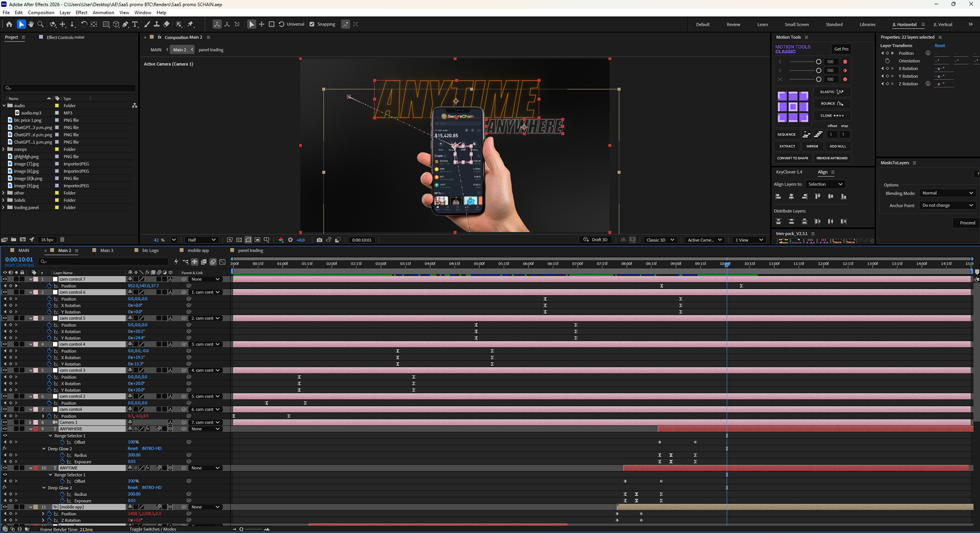Click the EXTRACT button in Motion Tools
Image resolution: width=980 pixels, height=533 pixels.
point(786,146)
